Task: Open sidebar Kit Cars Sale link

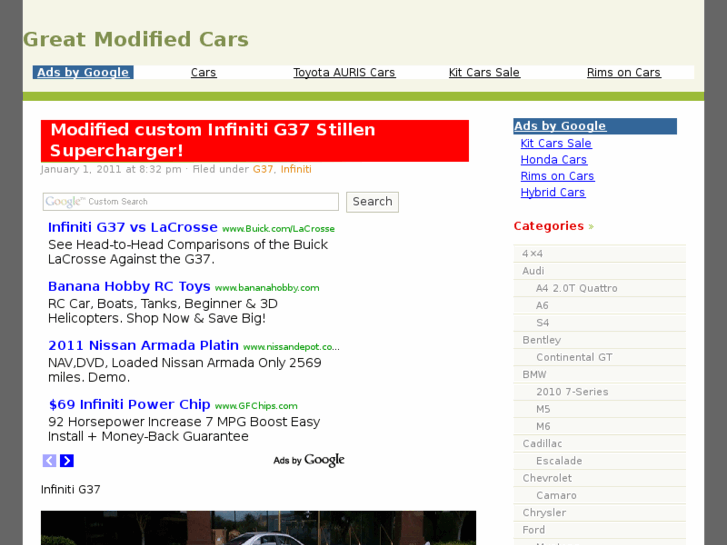Action: (x=556, y=143)
